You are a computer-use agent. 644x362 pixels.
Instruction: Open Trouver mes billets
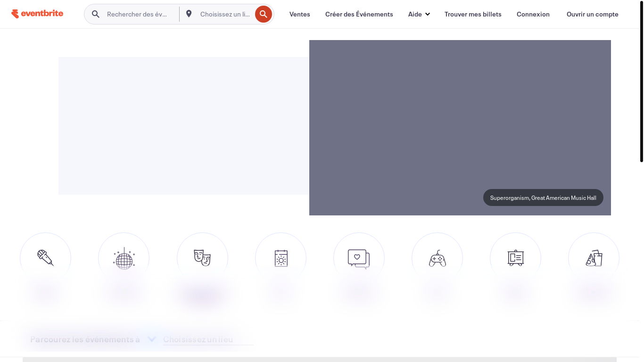click(473, 14)
